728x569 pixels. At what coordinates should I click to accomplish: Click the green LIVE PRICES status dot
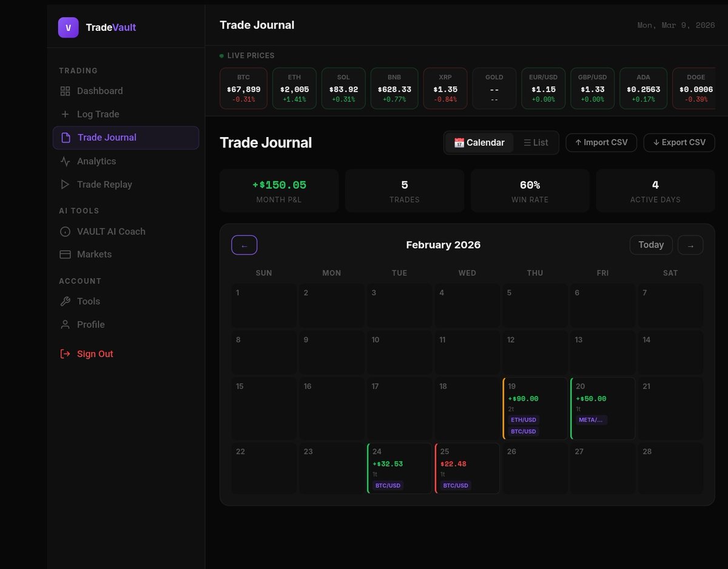point(221,56)
